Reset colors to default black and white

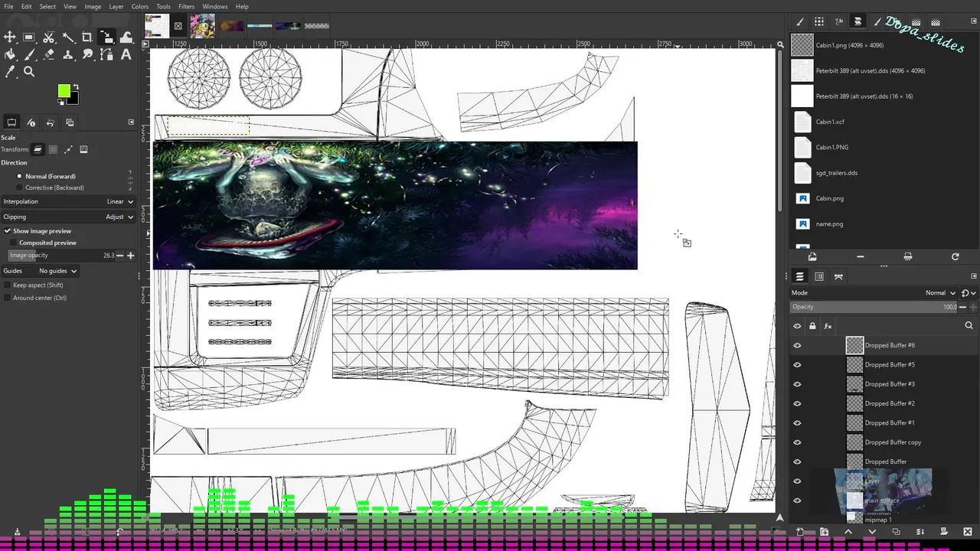click(x=60, y=102)
